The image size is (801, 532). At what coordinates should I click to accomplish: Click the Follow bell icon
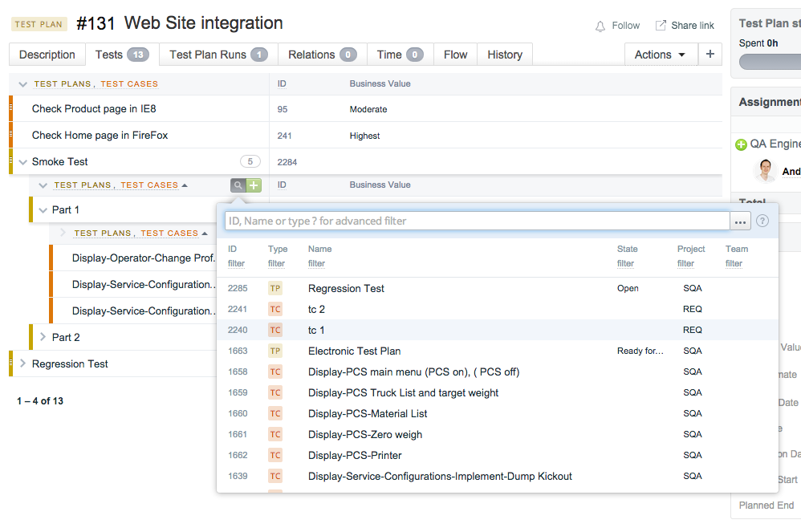pyautogui.click(x=600, y=26)
